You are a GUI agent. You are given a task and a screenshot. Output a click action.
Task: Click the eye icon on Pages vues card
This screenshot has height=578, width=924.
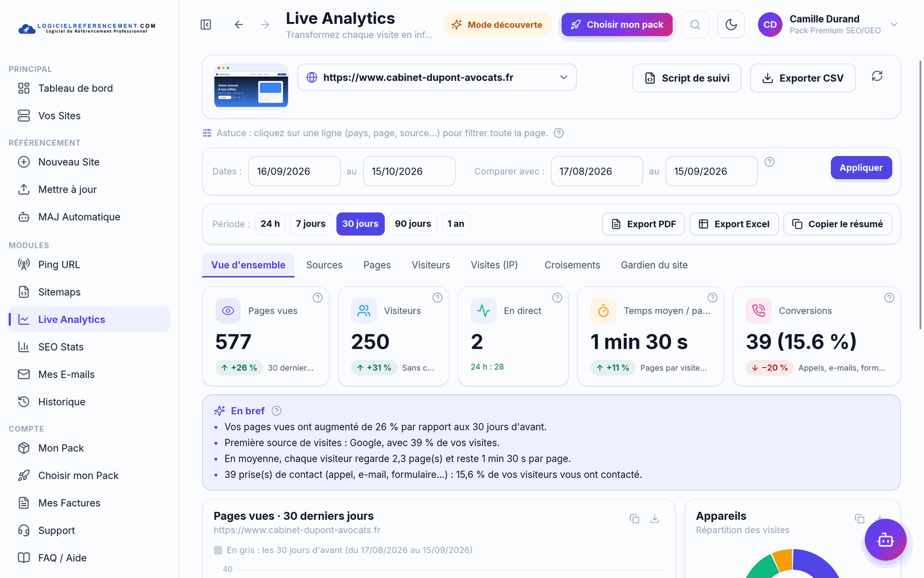(x=228, y=311)
